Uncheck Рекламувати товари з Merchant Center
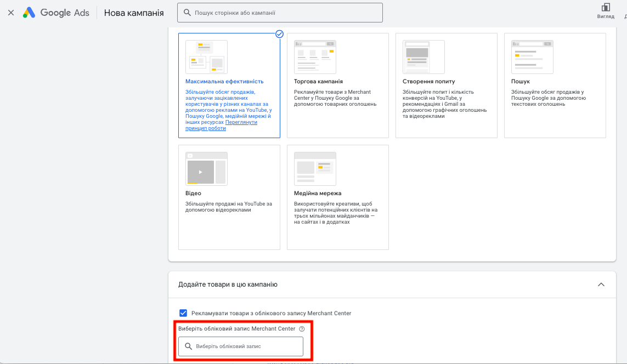The width and height of the screenshot is (627, 364). 183,313
